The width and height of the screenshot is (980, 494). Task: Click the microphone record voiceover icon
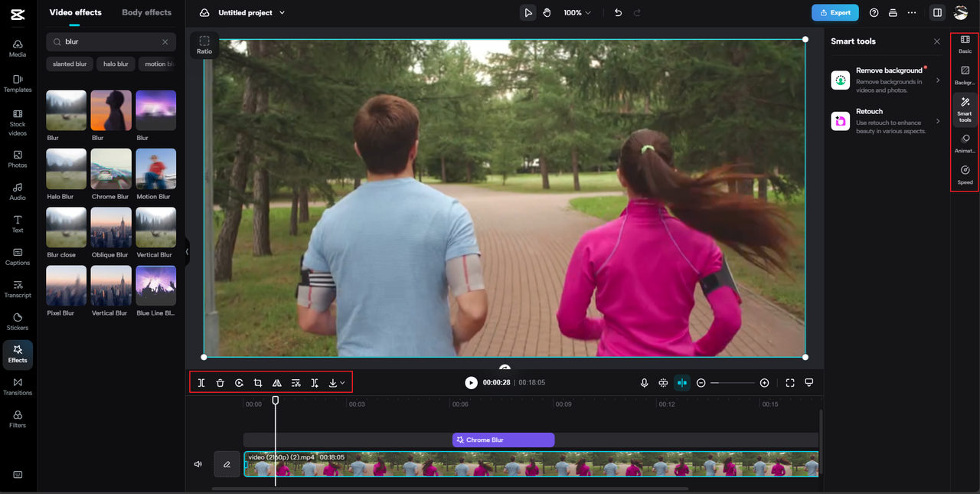point(645,383)
